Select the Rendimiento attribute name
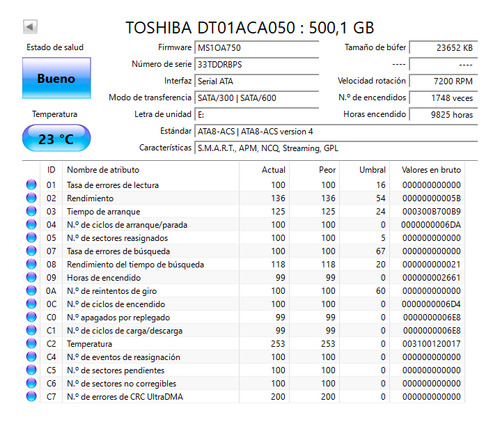Screen dimensions: 500x438 coord(90,198)
